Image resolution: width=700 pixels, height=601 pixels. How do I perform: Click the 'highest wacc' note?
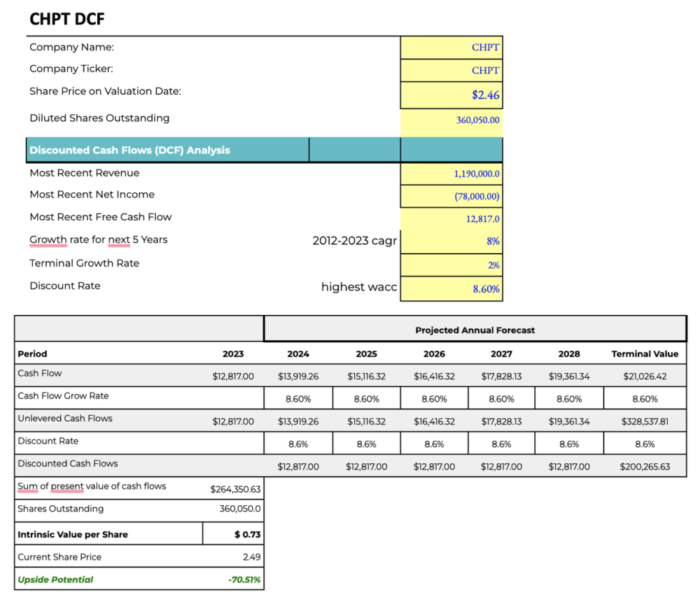pos(359,287)
